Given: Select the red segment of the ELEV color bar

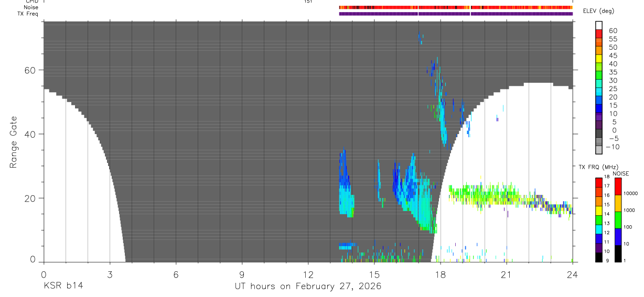Looking at the screenshot, I should [599, 34].
